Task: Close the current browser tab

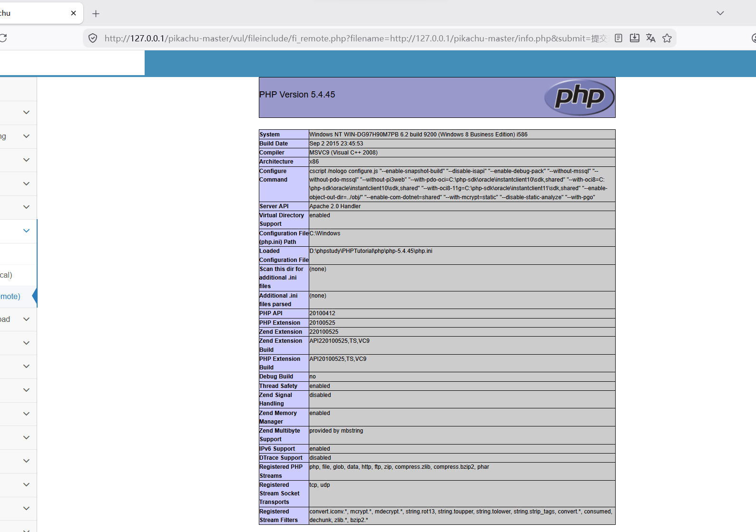Action: 73,13
